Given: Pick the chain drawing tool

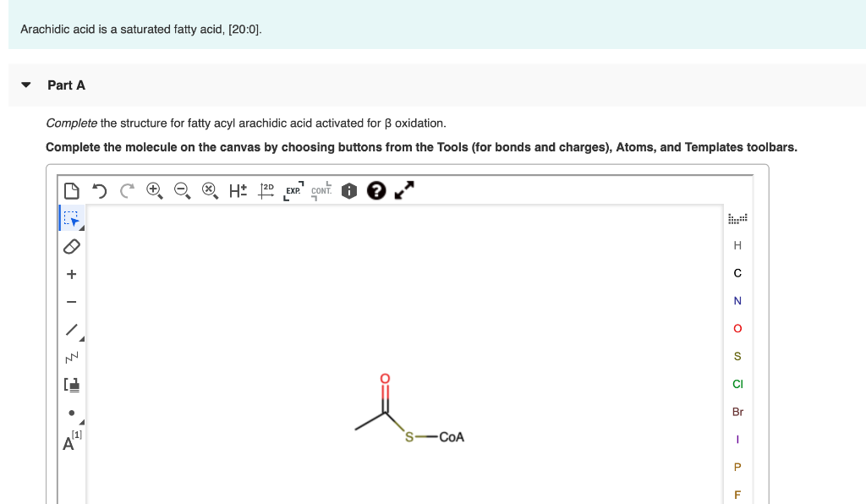Looking at the screenshot, I should pyautogui.click(x=72, y=357).
